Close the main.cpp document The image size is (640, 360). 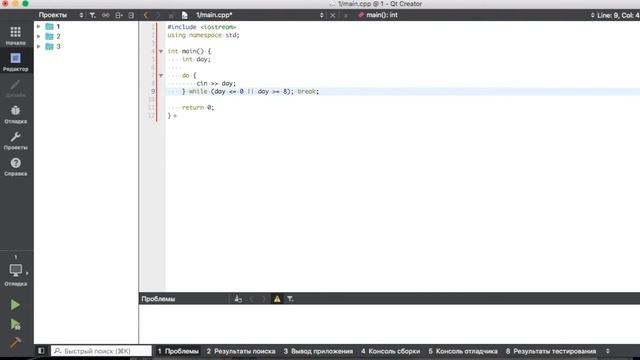pos(333,15)
